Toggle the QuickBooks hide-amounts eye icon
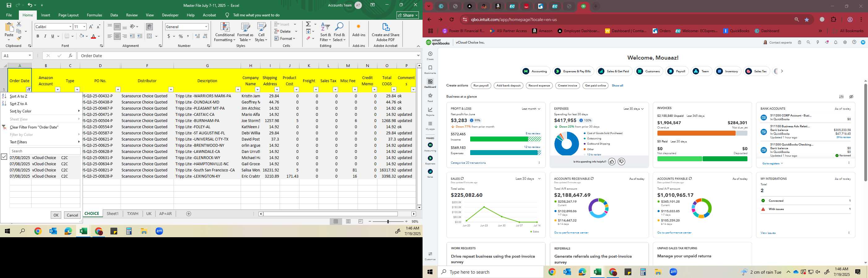This screenshot has width=868, height=278. point(851,97)
